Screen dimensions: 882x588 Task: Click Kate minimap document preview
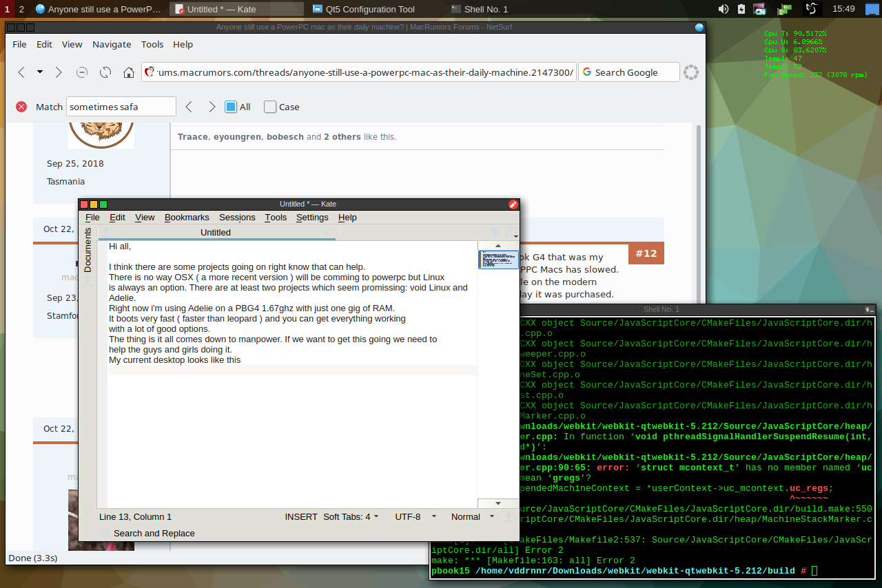point(498,260)
